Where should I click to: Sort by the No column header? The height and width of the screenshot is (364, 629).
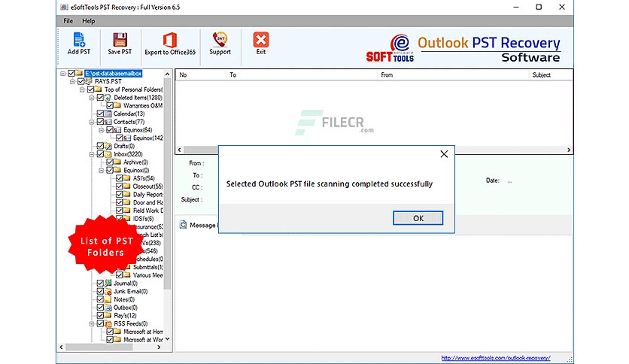coord(201,75)
